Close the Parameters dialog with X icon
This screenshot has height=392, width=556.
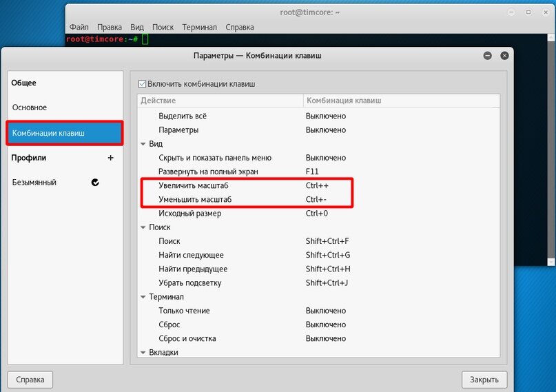[504, 56]
